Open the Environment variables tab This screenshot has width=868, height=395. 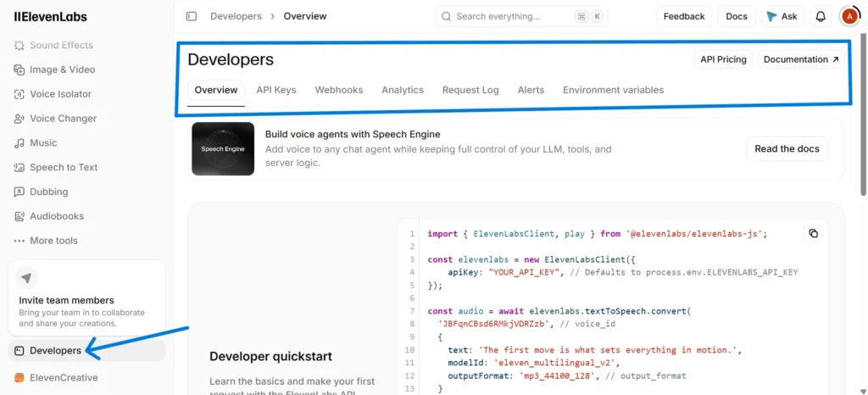point(614,90)
